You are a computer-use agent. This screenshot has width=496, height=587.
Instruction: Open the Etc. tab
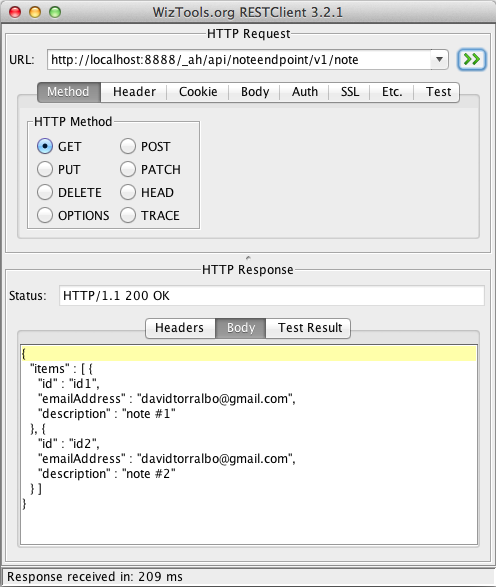point(392,92)
